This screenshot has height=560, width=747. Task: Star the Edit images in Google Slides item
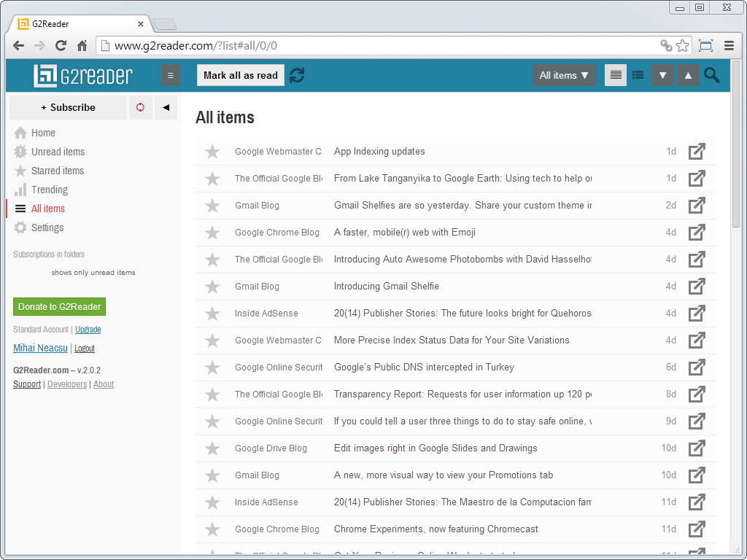click(212, 448)
